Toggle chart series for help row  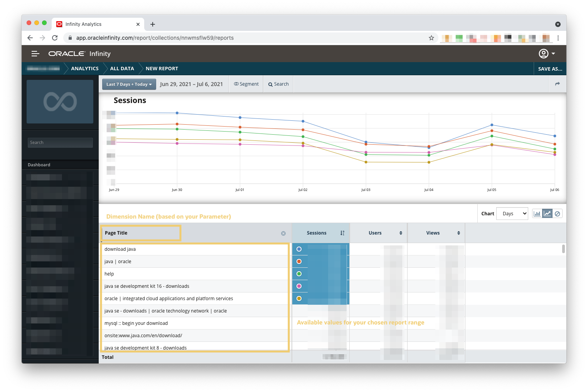pos(299,274)
